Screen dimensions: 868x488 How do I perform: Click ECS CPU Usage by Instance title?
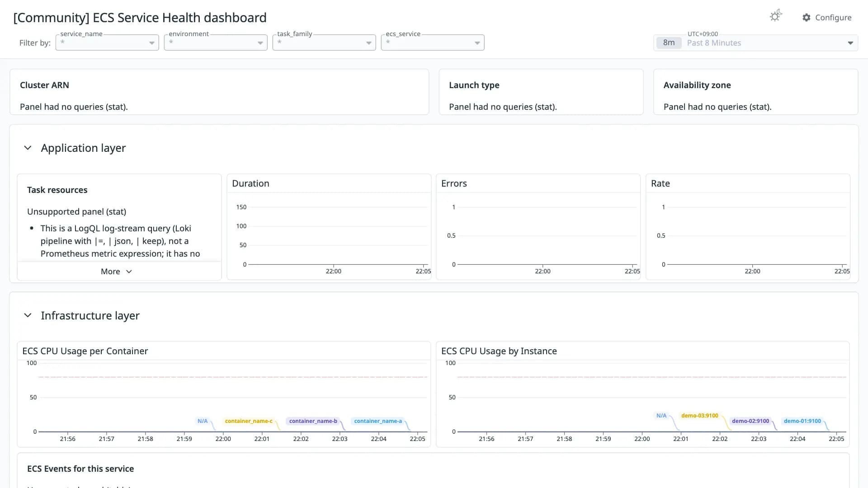pyautogui.click(x=499, y=351)
